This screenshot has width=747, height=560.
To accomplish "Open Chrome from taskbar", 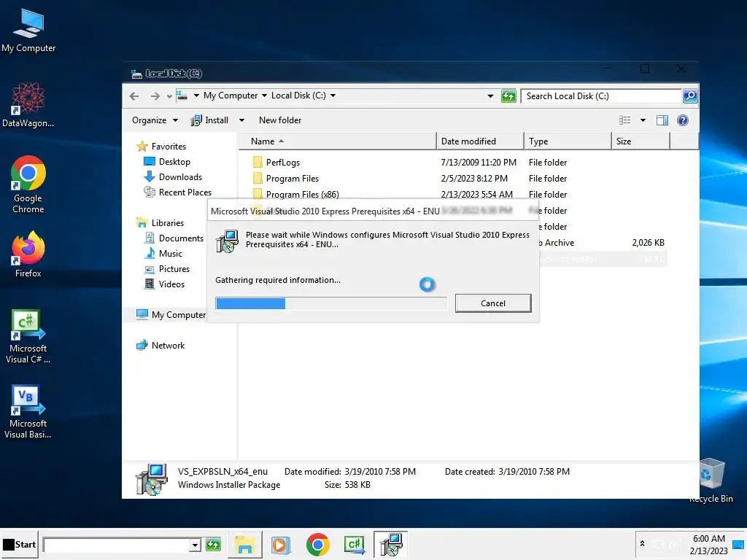I will (318, 545).
